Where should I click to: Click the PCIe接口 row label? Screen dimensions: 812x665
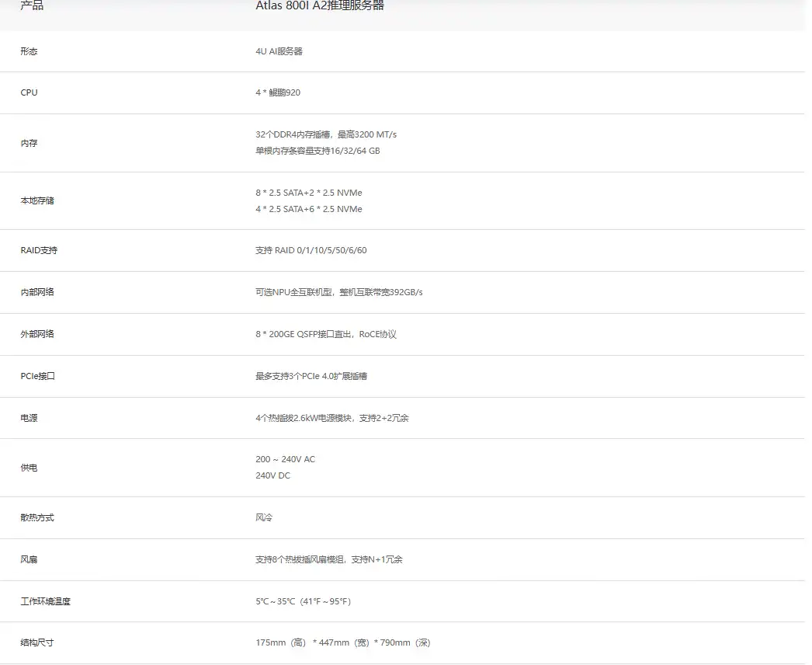(38, 376)
